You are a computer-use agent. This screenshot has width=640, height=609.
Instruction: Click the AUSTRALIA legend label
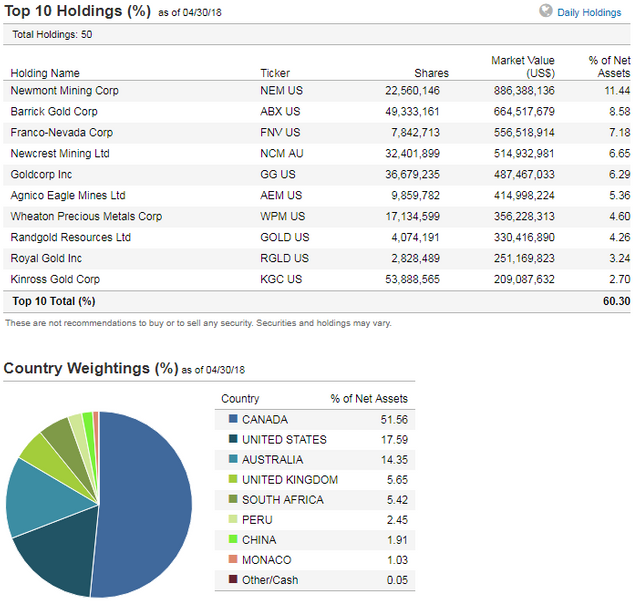click(272, 459)
